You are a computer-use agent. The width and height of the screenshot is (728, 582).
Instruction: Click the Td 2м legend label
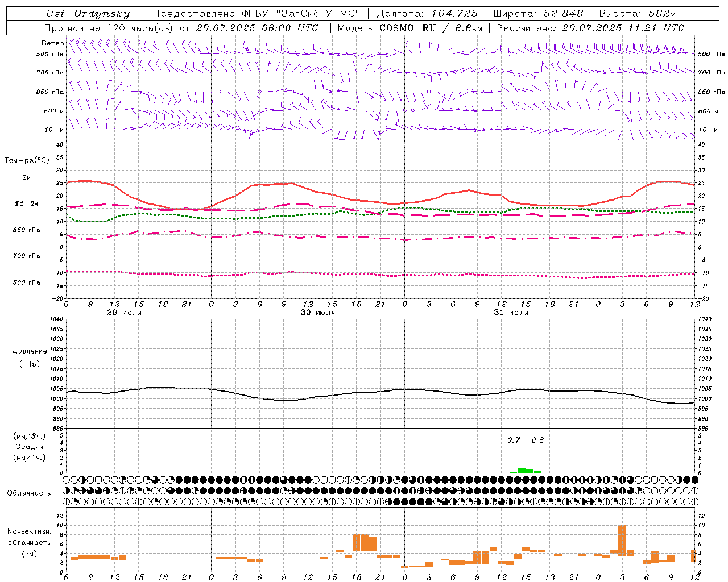click(x=27, y=203)
